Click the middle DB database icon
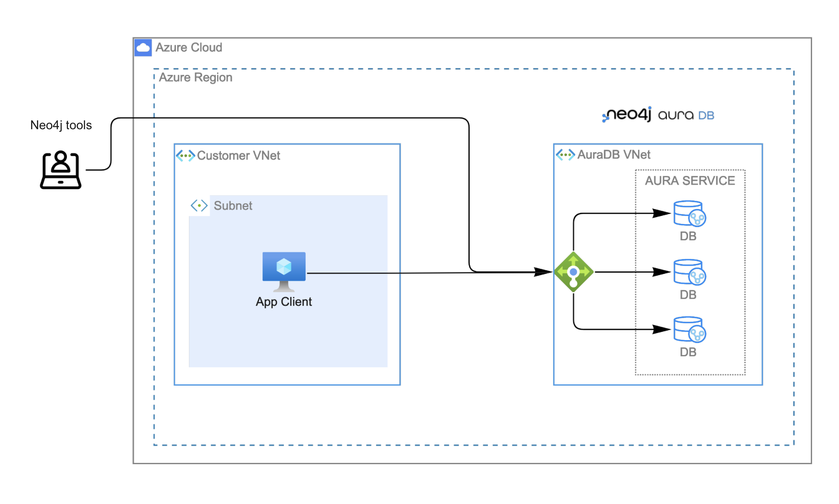Viewport: 839px width, 504px height. [690, 272]
